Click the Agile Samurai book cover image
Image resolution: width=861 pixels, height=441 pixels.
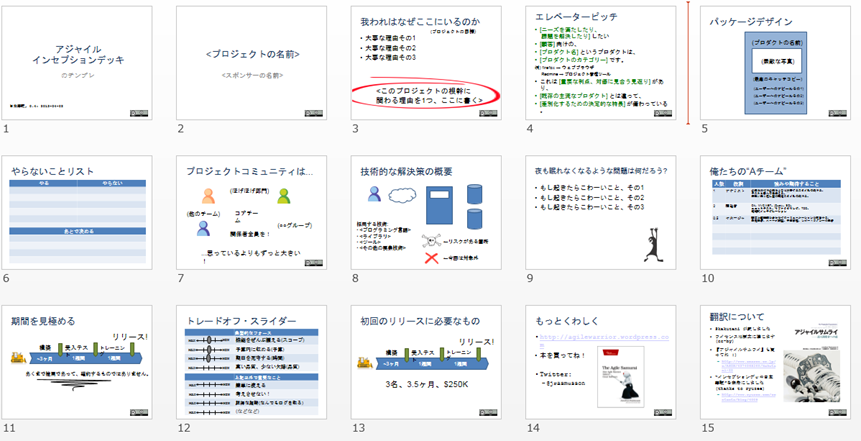620,377
